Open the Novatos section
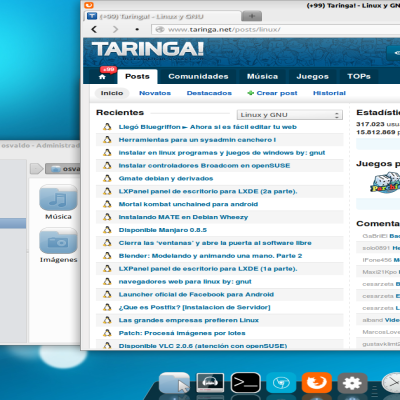 pyautogui.click(x=155, y=93)
